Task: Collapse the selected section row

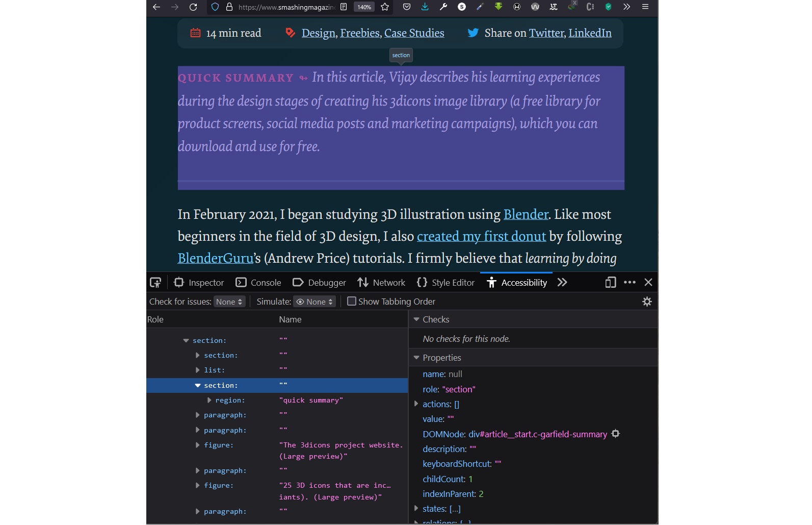Action: [x=197, y=385]
